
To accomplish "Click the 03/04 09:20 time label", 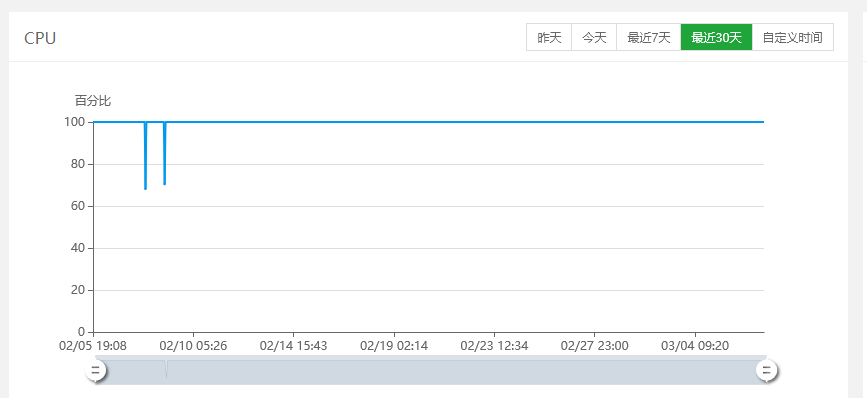I will point(695,346).
